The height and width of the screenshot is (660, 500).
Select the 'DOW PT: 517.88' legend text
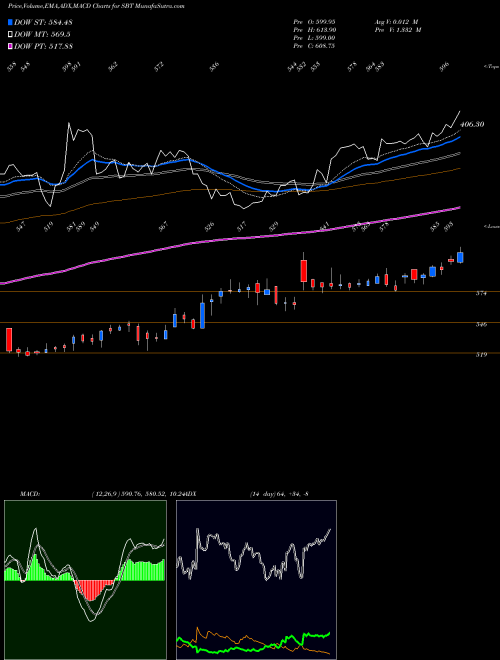pyautogui.click(x=43, y=46)
